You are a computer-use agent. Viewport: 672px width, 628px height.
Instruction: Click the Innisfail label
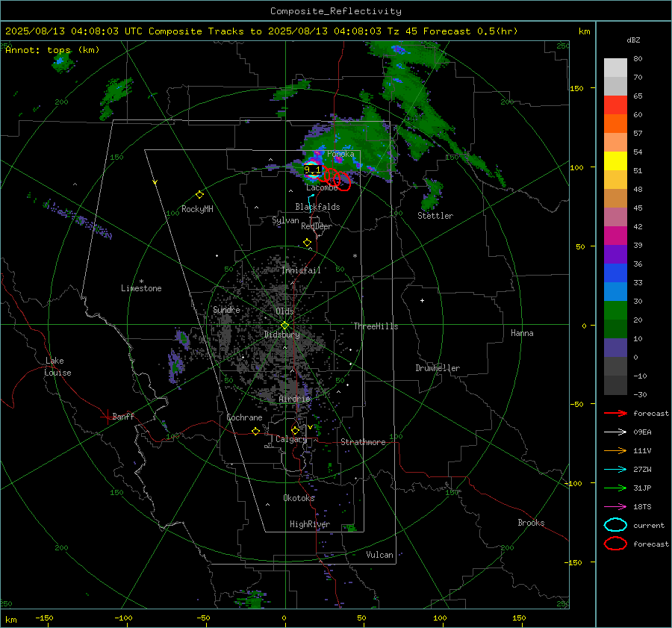[x=301, y=270]
